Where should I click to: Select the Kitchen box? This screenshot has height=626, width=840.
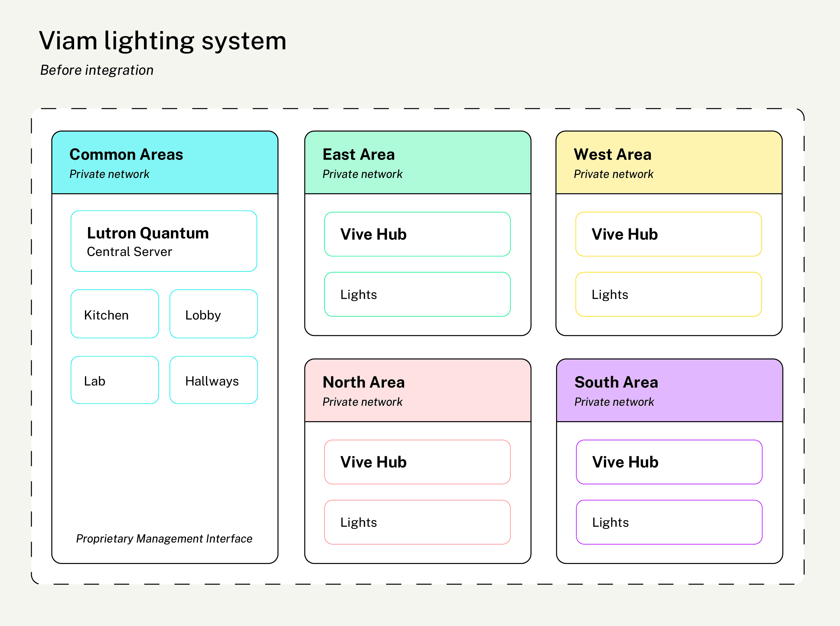click(115, 314)
